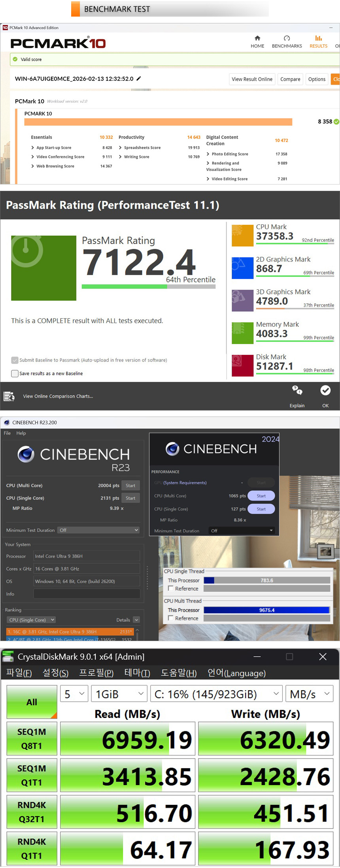Screen dimensions: 340x868
Task: Check Reference box under CPU Single Thread
Action: (171, 588)
